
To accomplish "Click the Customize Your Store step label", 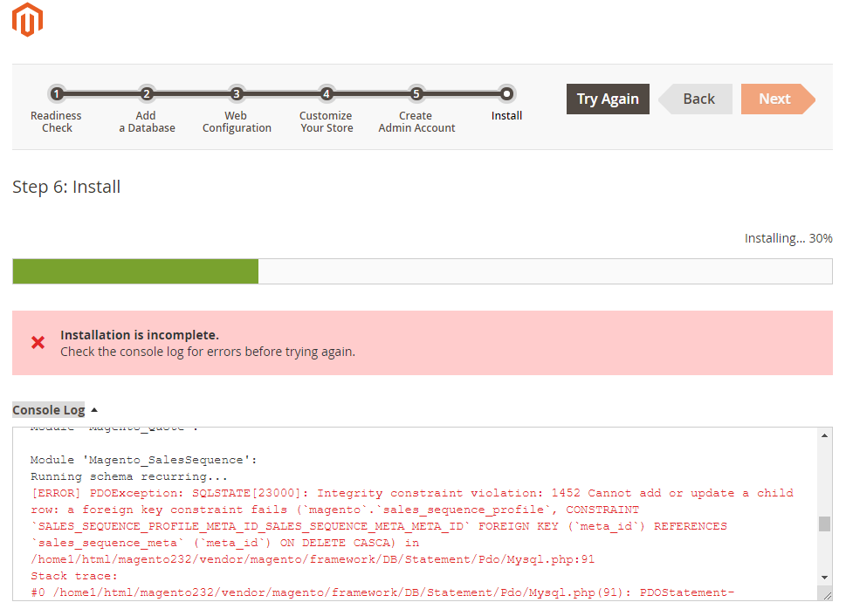I will 327,122.
